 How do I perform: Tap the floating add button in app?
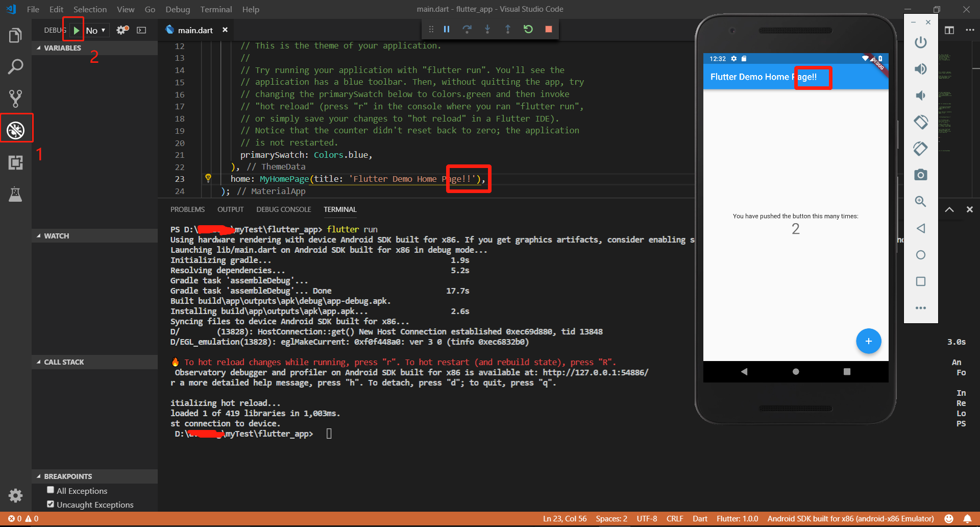(869, 341)
